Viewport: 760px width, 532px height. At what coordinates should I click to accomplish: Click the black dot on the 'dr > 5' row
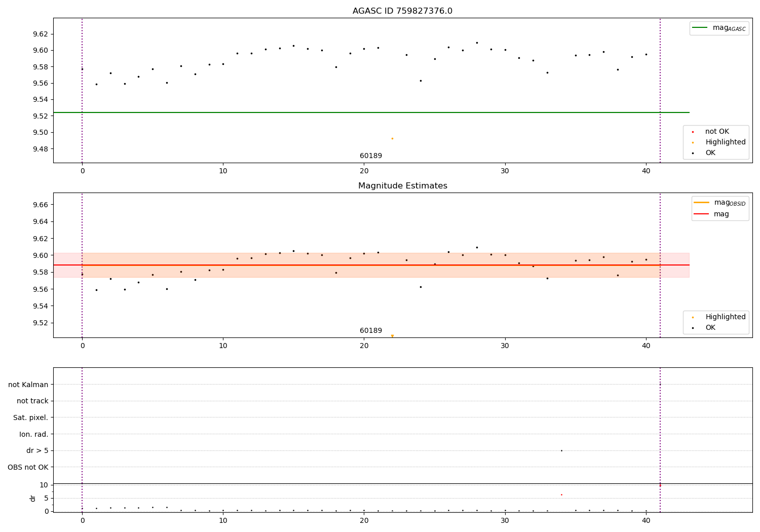(x=561, y=450)
